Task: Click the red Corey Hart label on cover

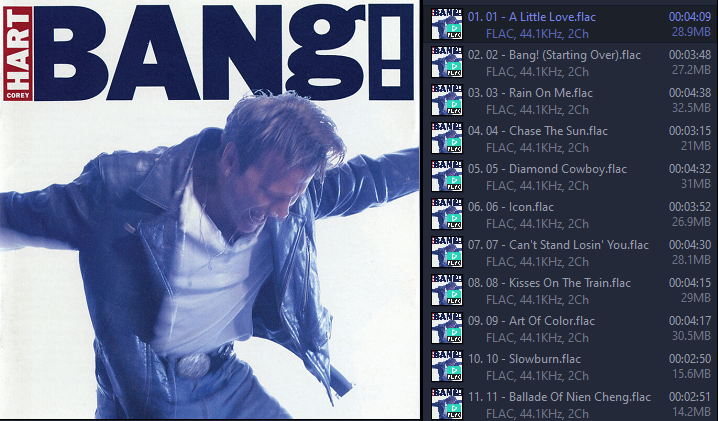Action: pos(18,54)
